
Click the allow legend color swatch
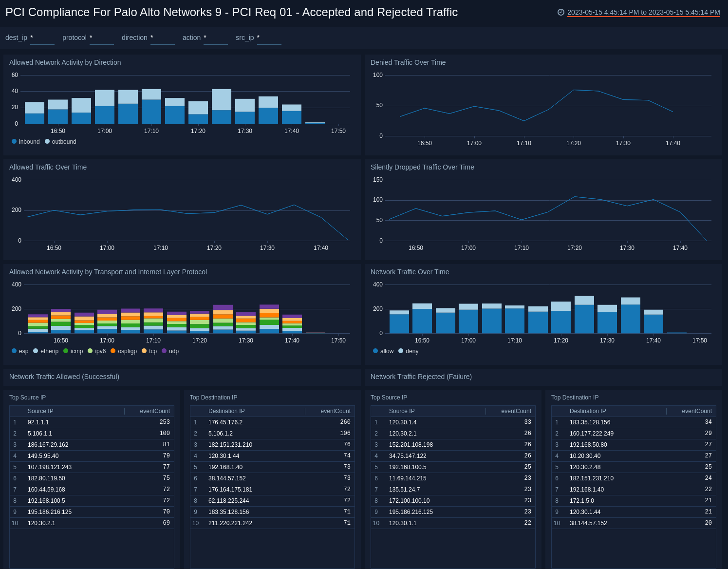(375, 351)
